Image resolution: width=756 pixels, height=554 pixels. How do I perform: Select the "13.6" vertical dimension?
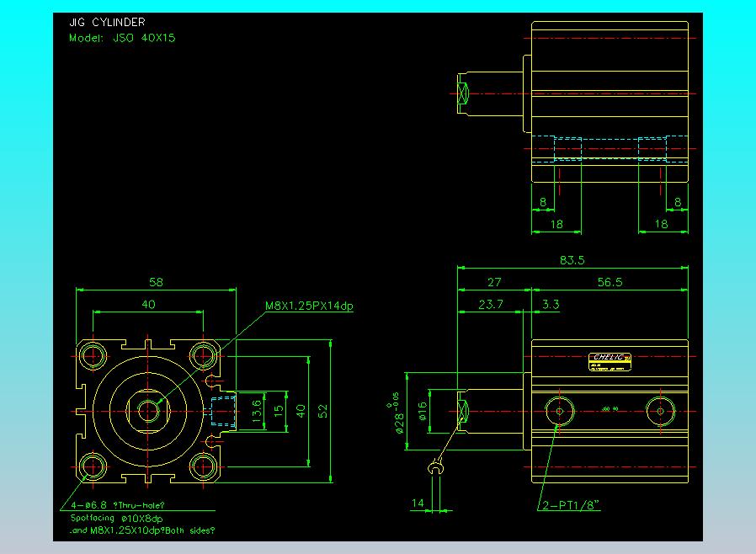pyautogui.click(x=257, y=411)
